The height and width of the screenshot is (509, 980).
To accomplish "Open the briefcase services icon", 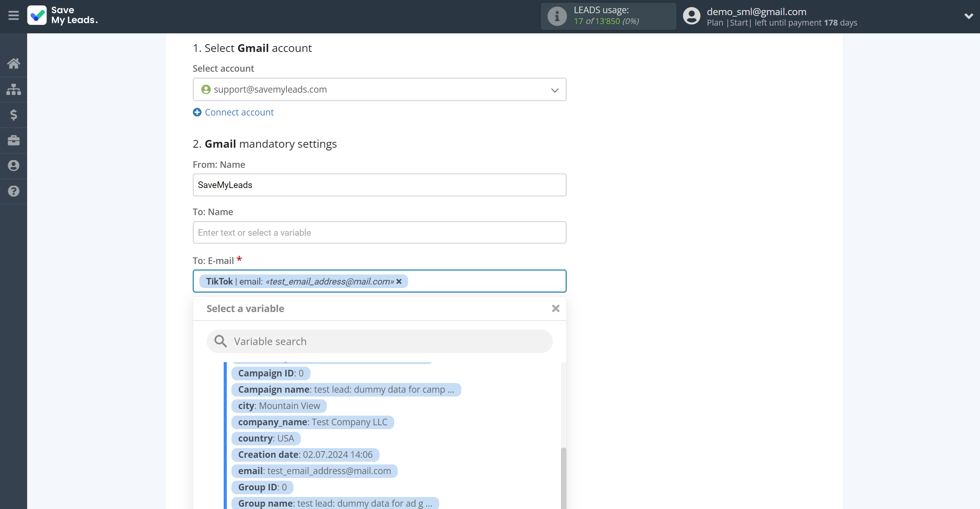I will pyautogui.click(x=14, y=140).
